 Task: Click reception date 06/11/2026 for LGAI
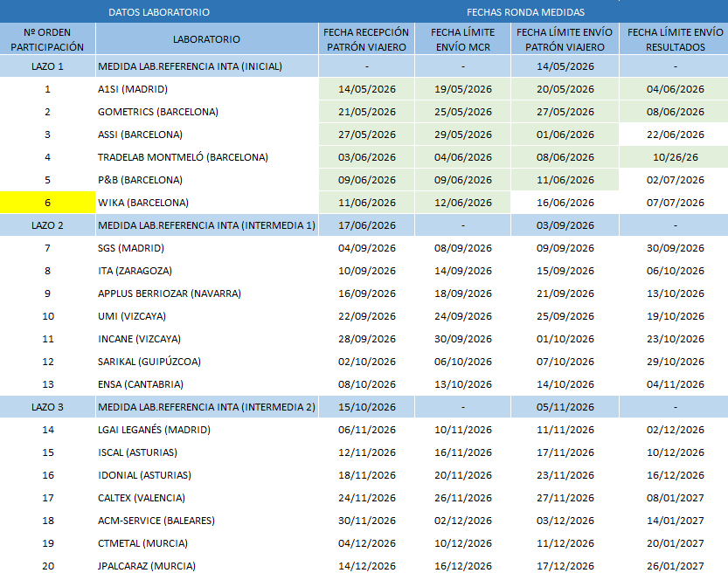coord(367,430)
